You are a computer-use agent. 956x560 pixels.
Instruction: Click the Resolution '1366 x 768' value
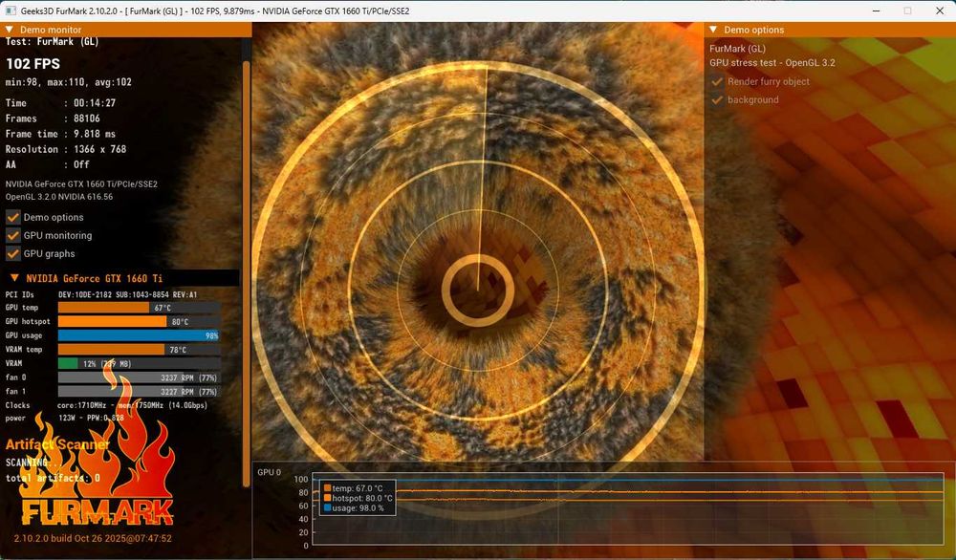point(100,149)
